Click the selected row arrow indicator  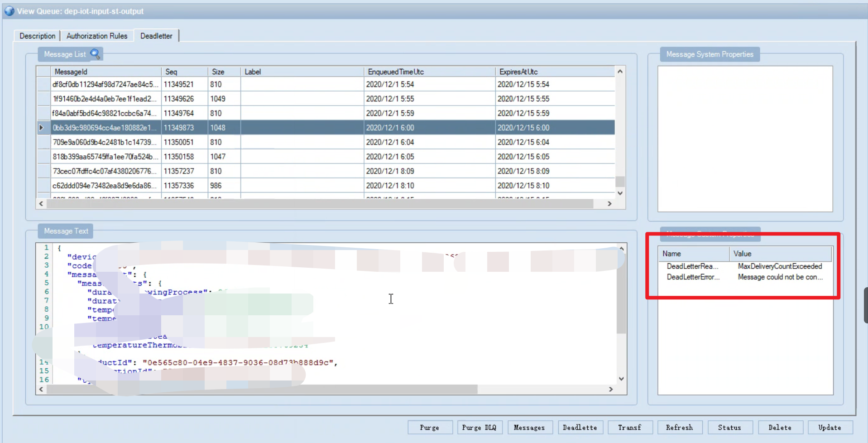click(x=42, y=128)
